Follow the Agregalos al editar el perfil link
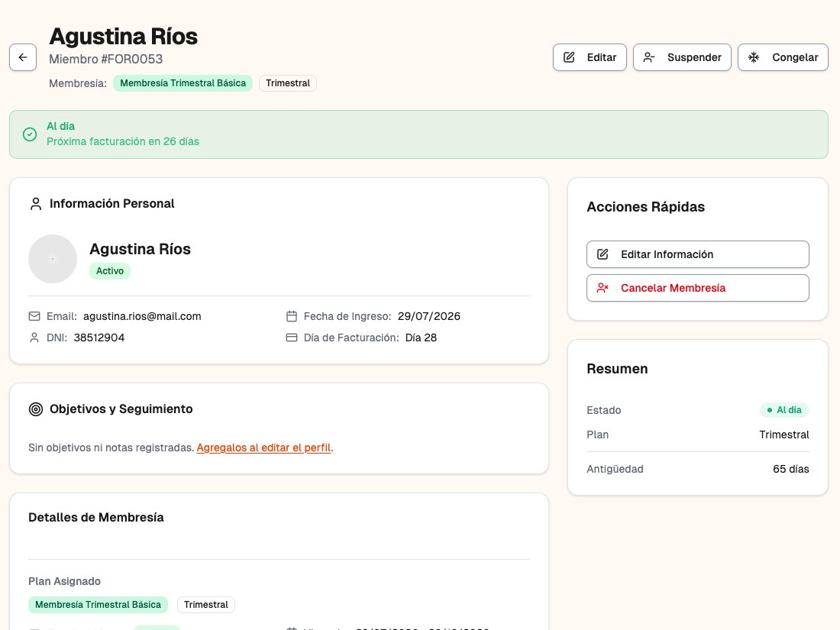The width and height of the screenshot is (840, 630). (x=263, y=447)
